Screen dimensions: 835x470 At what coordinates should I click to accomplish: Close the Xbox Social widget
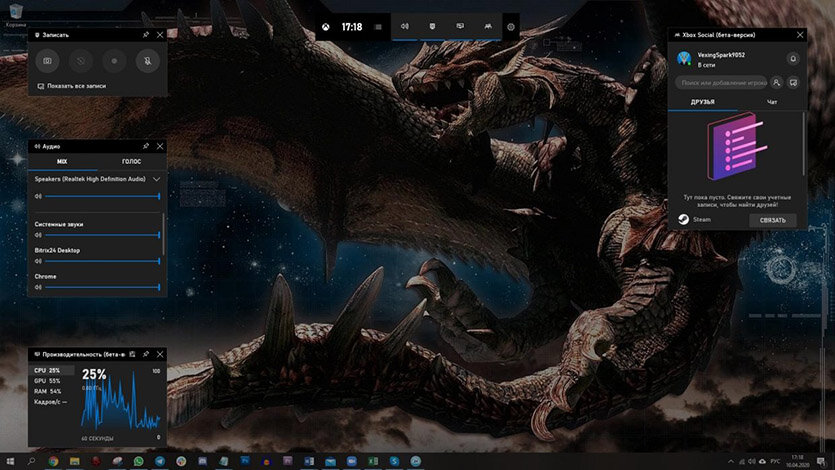[x=800, y=35]
